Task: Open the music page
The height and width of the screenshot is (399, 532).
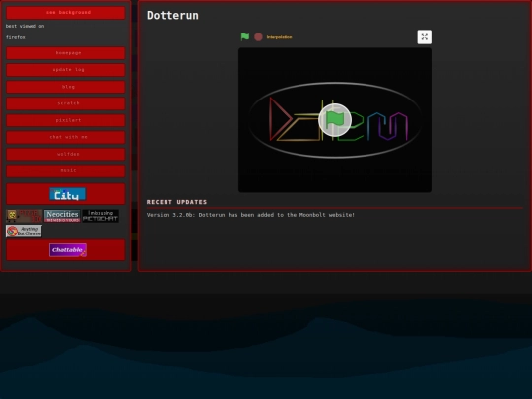Action: pyautogui.click(x=66, y=171)
